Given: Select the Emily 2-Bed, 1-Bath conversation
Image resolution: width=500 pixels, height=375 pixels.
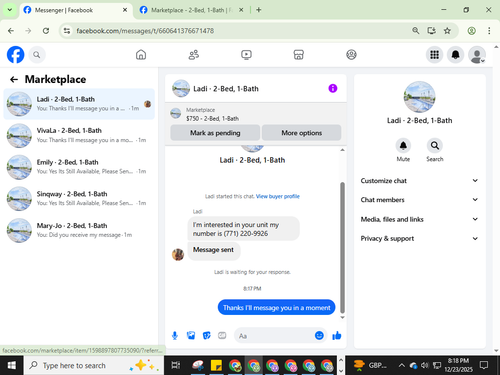Looking at the screenshot, I should tap(79, 167).
